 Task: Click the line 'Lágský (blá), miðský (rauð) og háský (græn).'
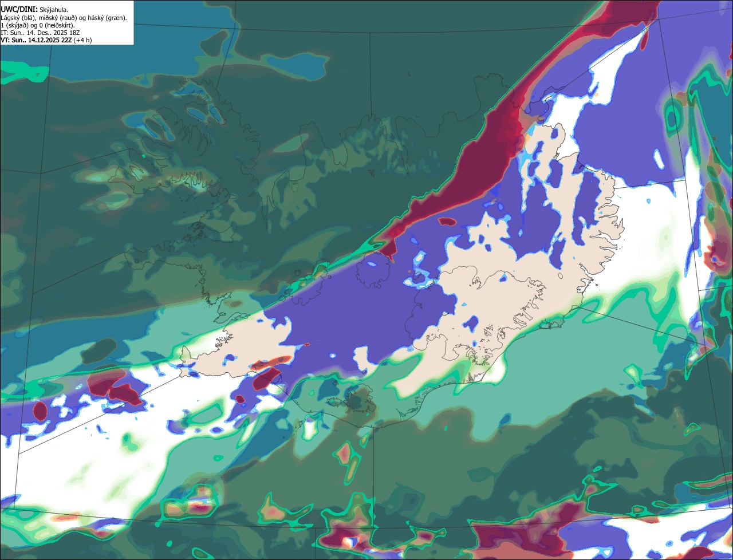pyautogui.click(x=64, y=18)
